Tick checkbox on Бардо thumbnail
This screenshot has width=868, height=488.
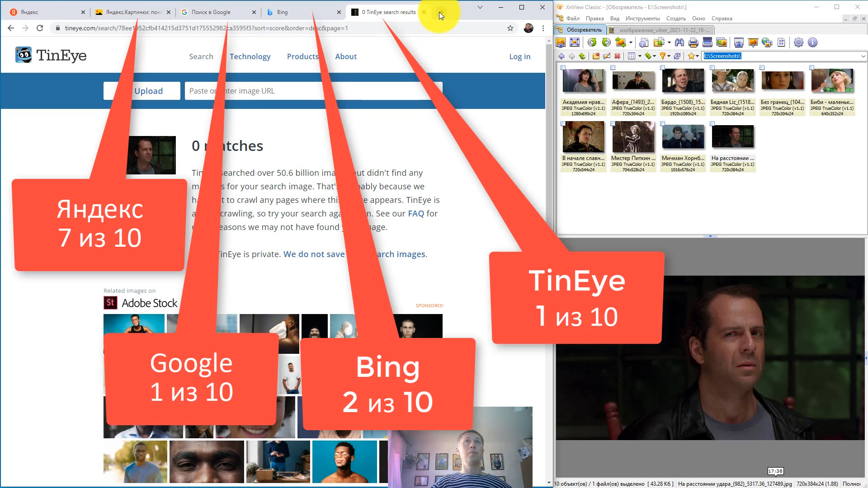(662, 68)
